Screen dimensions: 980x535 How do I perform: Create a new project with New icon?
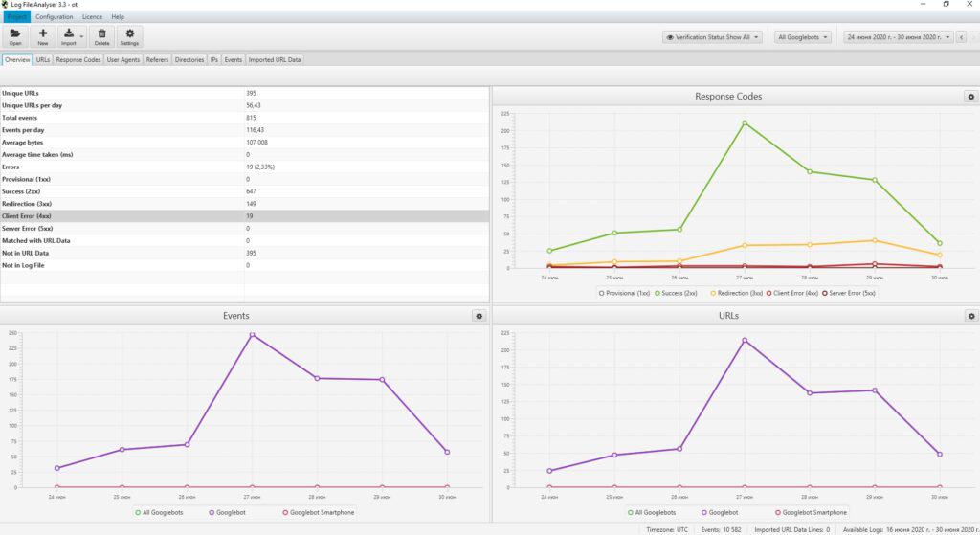coord(42,37)
